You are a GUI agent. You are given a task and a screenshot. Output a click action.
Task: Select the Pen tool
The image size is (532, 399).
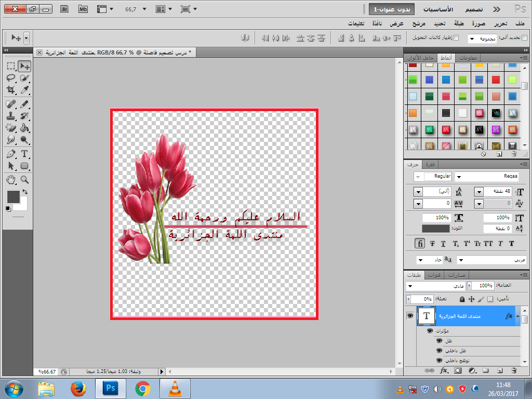10,154
